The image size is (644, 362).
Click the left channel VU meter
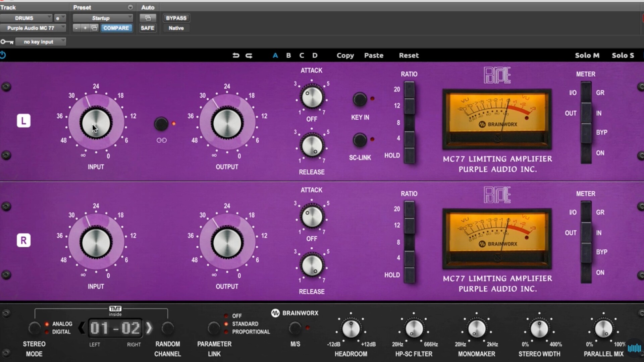coord(497,119)
